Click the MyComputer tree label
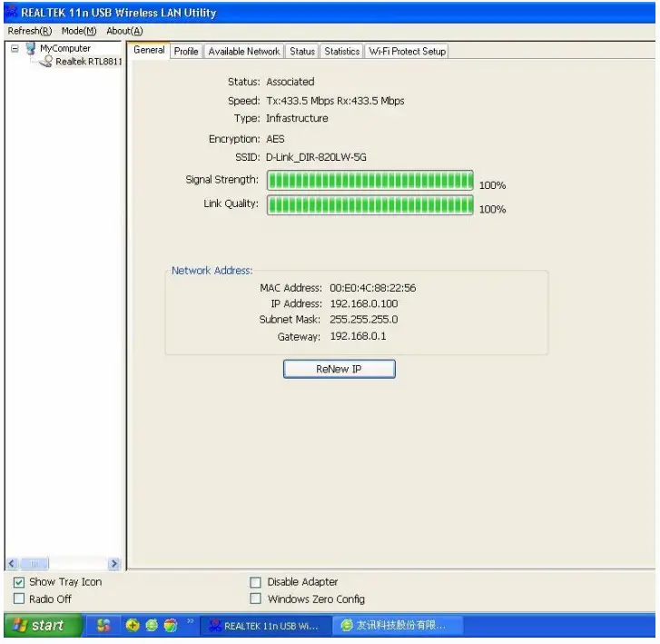The height and width of the screenshot is (644, 660). tap(65, 48)
